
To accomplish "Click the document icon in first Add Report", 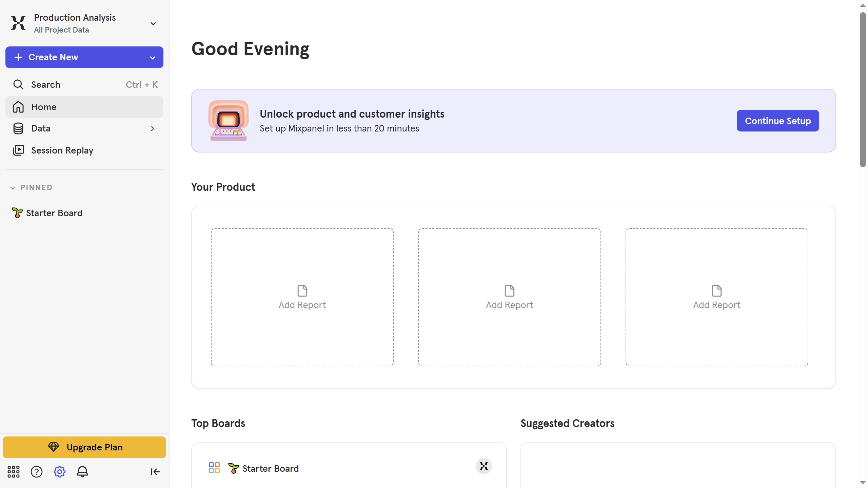I will [x=302, y=291].
